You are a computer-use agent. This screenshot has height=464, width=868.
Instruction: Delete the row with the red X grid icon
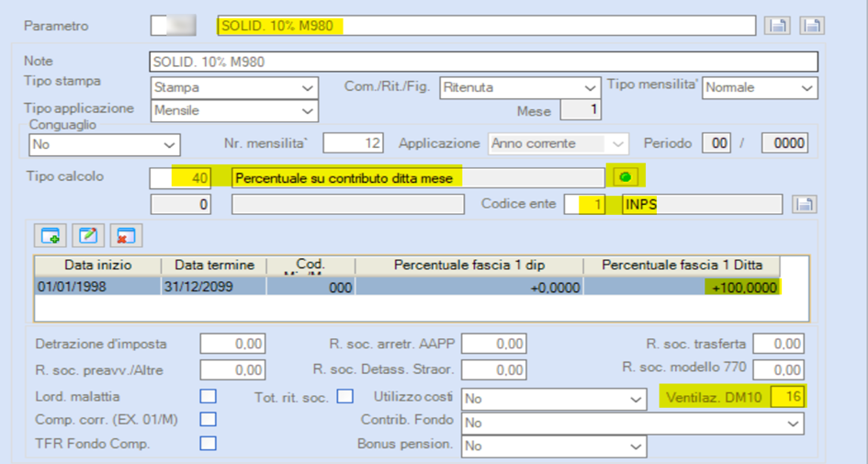click(126, 236)
